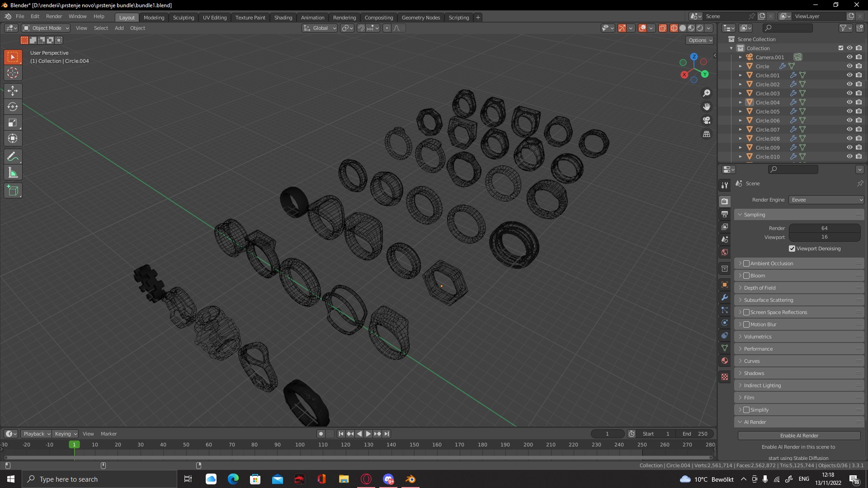Select the Add Cube tool

(x=13, y=191)
